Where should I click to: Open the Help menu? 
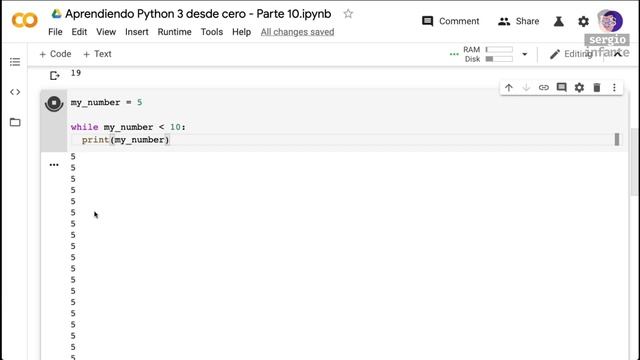(242, 32)
